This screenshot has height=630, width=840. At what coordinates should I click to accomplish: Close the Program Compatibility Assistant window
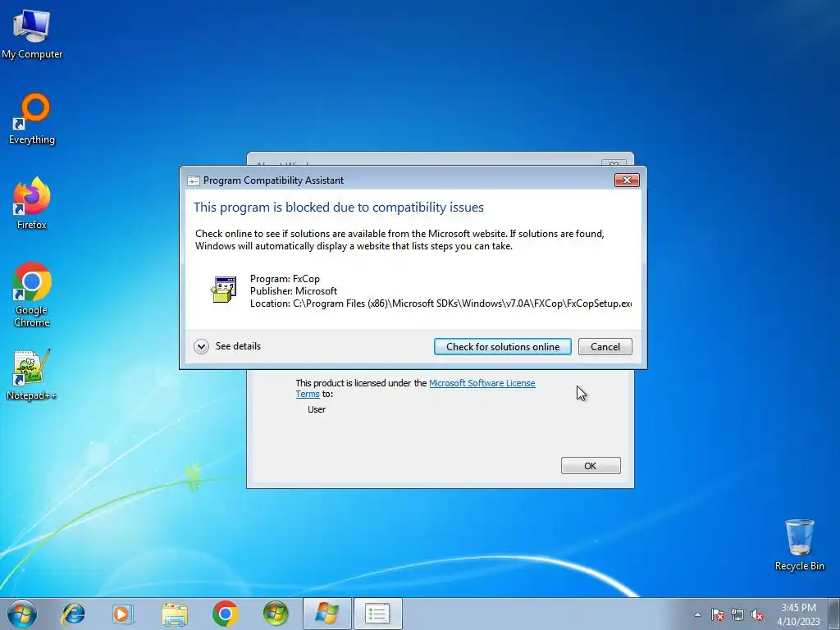click(x=627, y=180)
